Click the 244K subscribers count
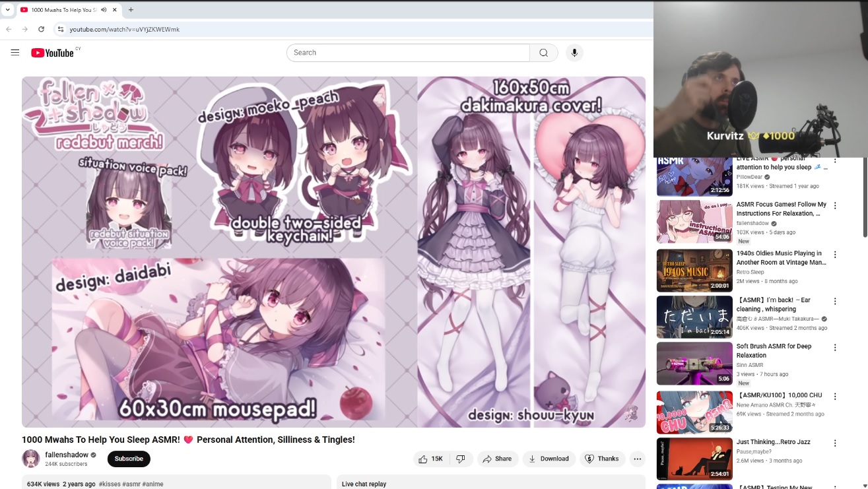The height and width of the screenshot is (489, 868). (66, 465)
